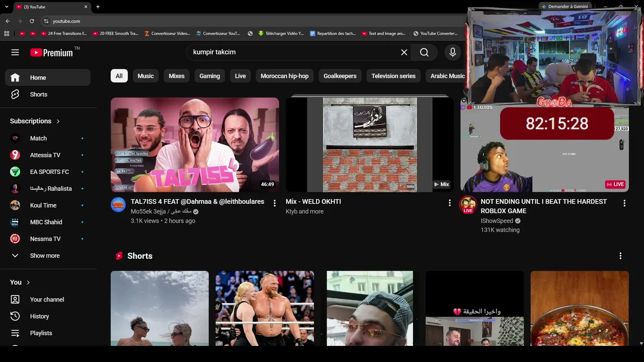Select the Television series chip
The width and height of the screenshot is (644, 362).
[x=393, y=76]
